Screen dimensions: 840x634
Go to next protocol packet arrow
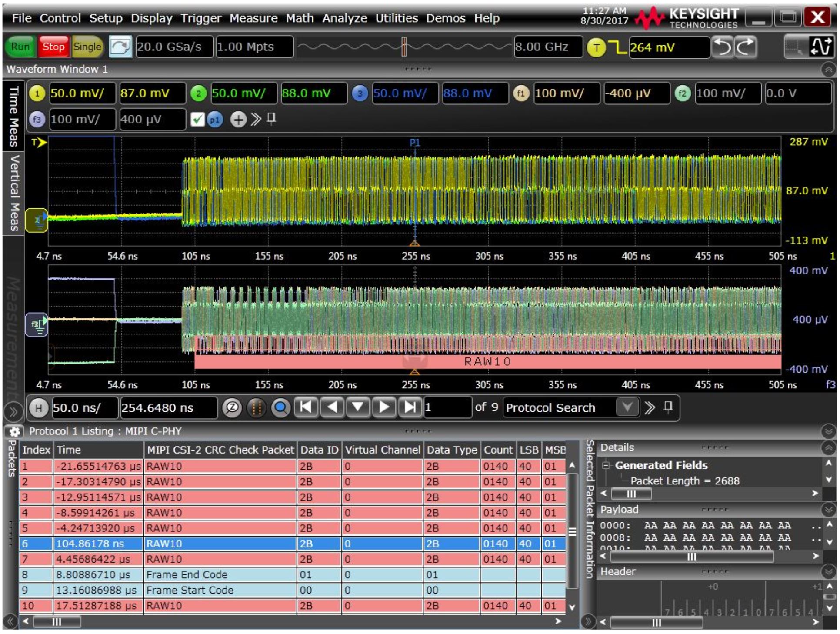click(x=384, y=407)
